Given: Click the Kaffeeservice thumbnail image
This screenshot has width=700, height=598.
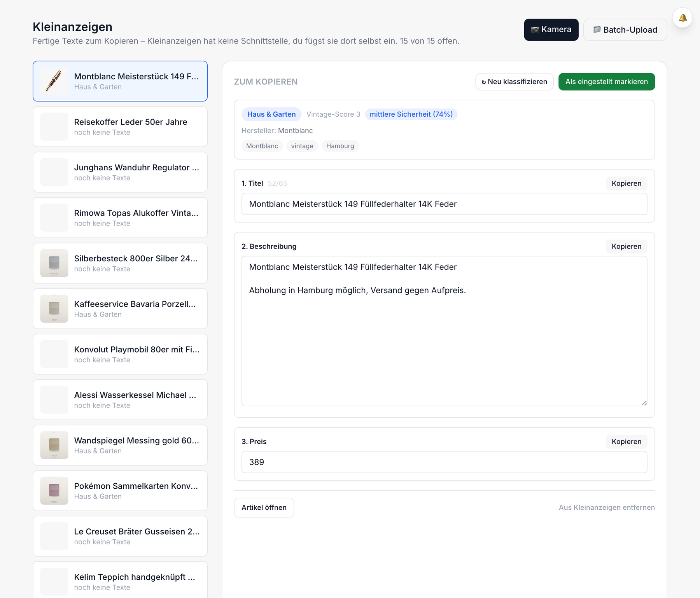Looking at the screenshot, I should 54,309.
